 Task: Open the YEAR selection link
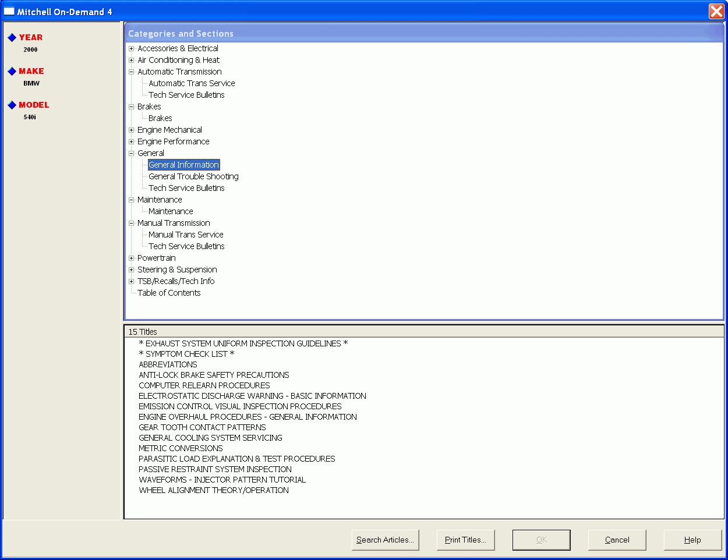31,37
